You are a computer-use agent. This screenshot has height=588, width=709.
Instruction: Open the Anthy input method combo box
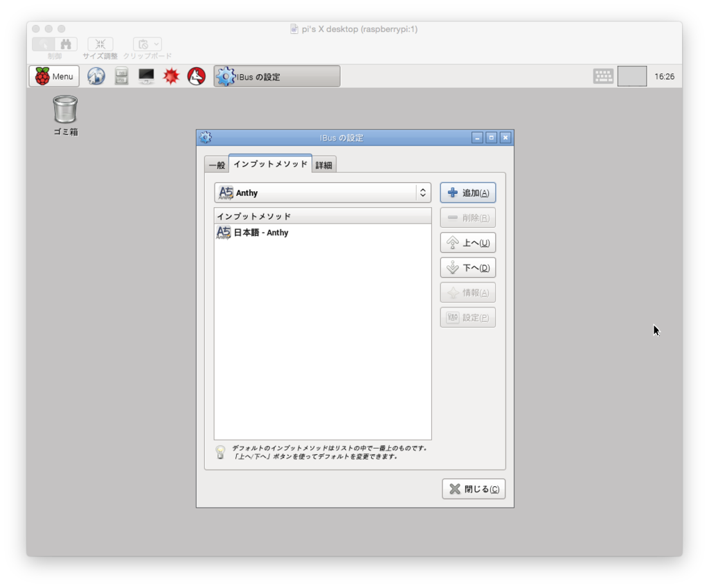coord(323,193)
